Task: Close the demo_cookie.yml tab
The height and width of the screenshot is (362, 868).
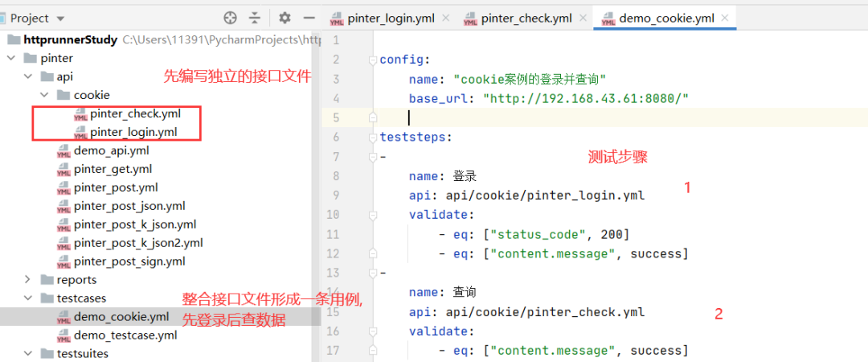Action: pyautogui.click(x=725, y=19)
